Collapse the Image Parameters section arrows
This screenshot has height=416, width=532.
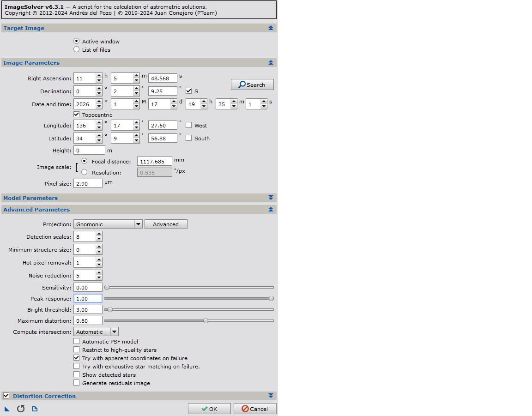click(x=271, y=63)
